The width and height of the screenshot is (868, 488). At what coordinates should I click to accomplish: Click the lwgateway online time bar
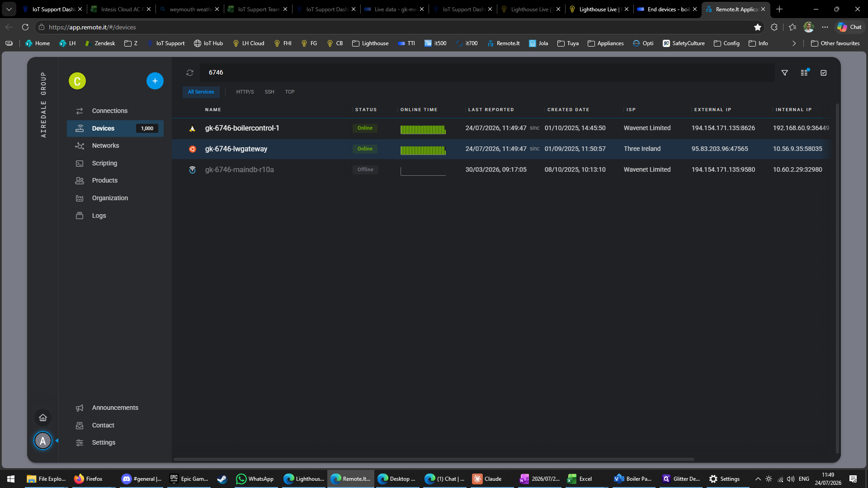(x=423, y=150)
